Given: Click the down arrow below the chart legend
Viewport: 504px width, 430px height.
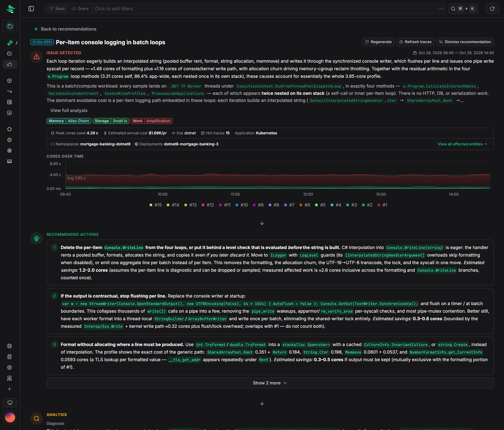Looking at the screenshot, I should tap(262, 223).
